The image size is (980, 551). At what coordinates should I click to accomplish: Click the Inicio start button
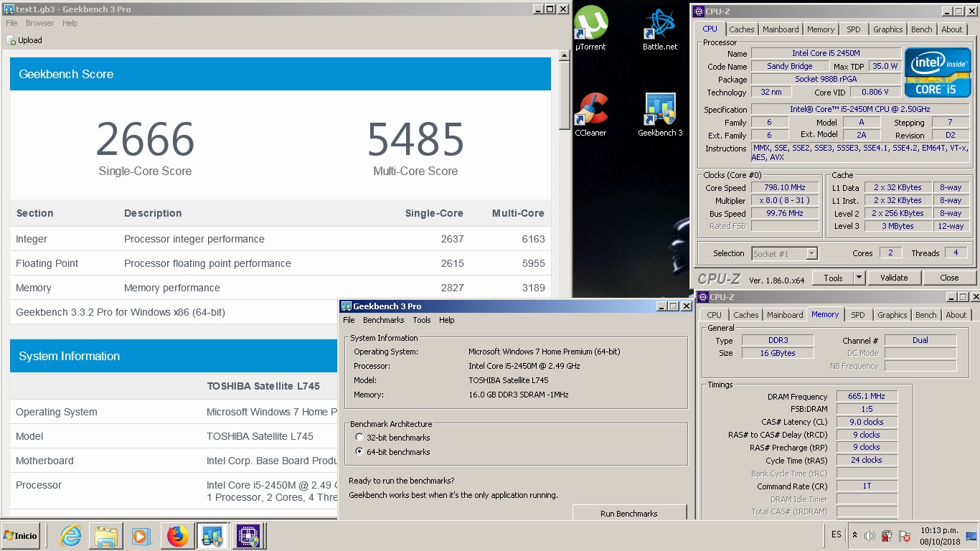[20, 536]
